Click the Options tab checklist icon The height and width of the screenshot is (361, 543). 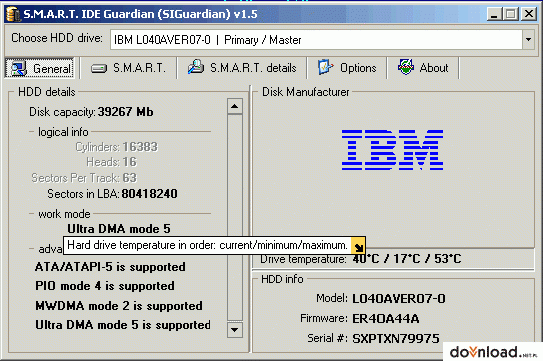(x=325, y=67)
